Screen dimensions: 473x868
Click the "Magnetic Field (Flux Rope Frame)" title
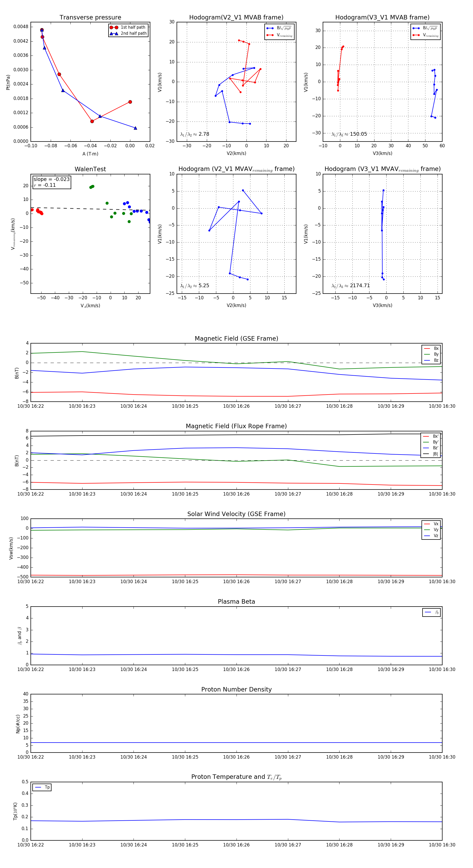pos(236,426)
